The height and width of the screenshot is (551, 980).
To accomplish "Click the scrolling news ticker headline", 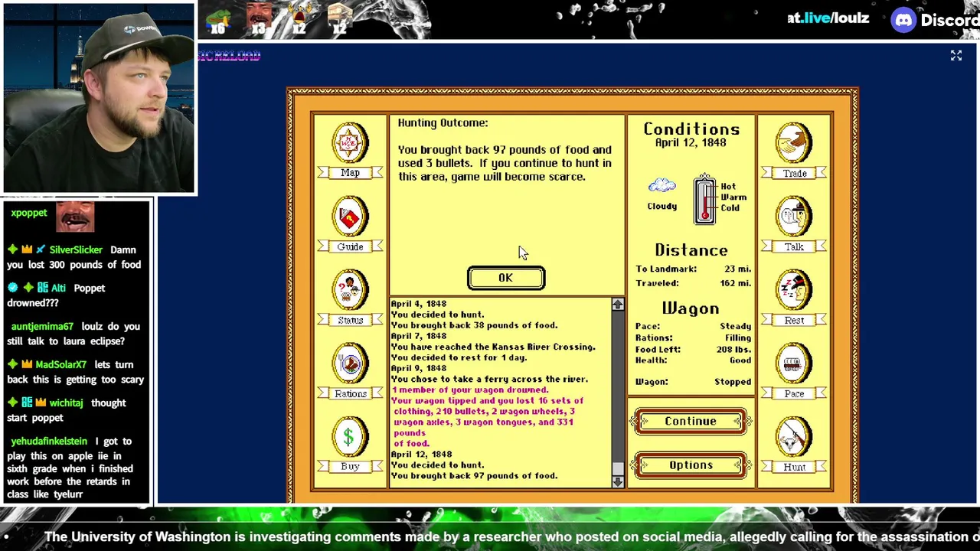I will [511, 536].
